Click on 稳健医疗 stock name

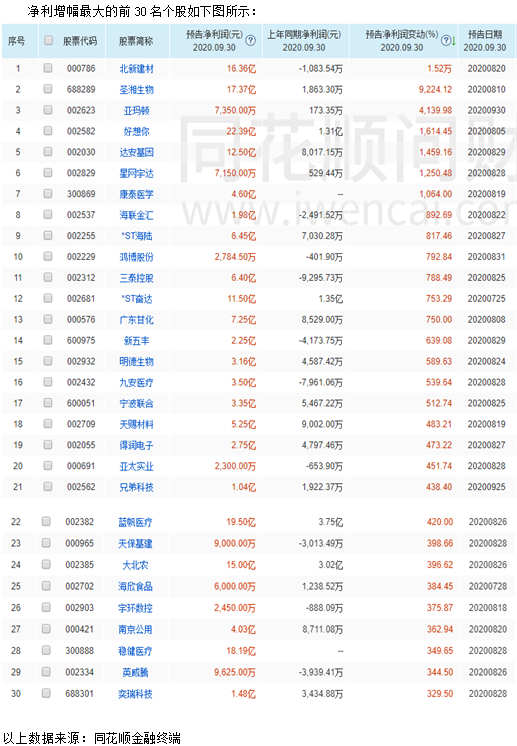135,651
